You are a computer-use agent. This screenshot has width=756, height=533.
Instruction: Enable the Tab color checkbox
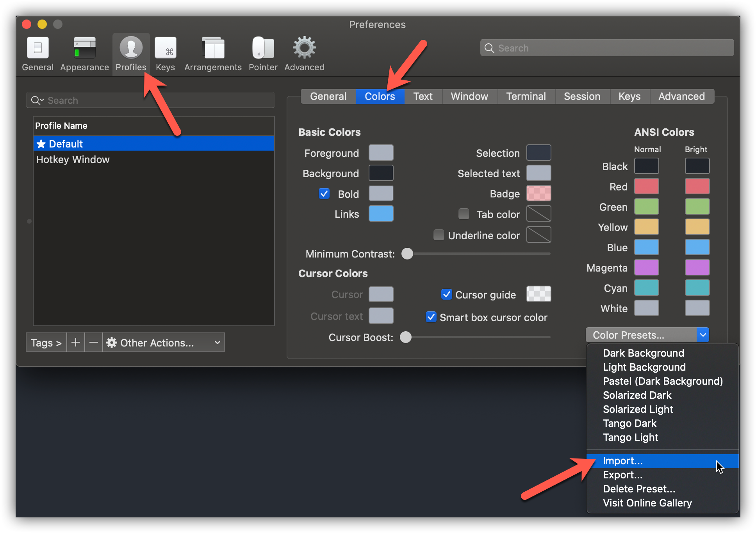(464, 214)
